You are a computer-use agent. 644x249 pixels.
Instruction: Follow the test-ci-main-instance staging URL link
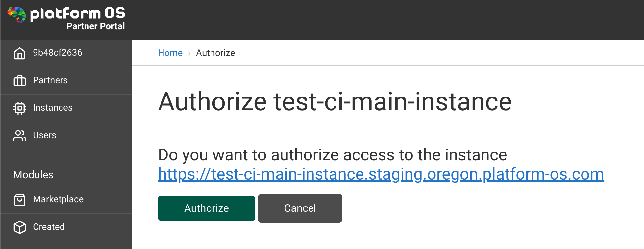click(x=381, y=175)
